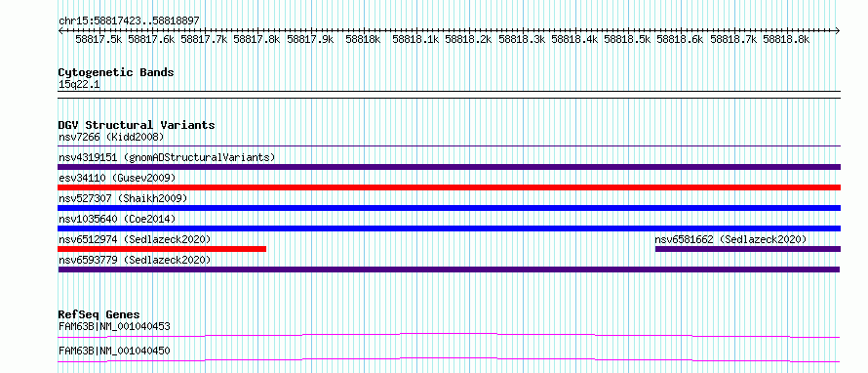
Task: Click the red esv34110 variant bar
Action: 449,187
